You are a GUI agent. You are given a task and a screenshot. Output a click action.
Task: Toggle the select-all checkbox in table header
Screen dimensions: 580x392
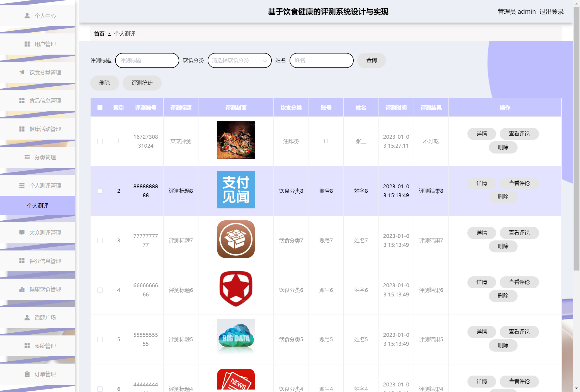[x=100, y=108]
